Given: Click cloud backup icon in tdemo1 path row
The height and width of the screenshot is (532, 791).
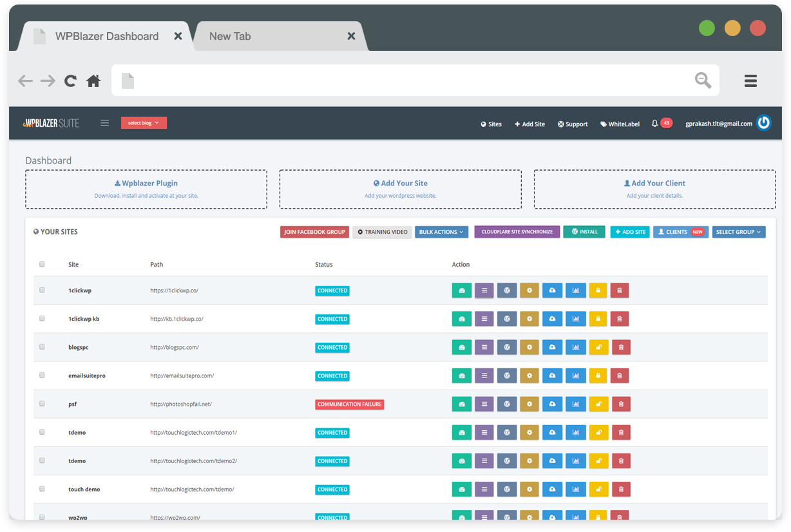Looking at the screenshot, I should pyautogui.click(x=552, y=432).
